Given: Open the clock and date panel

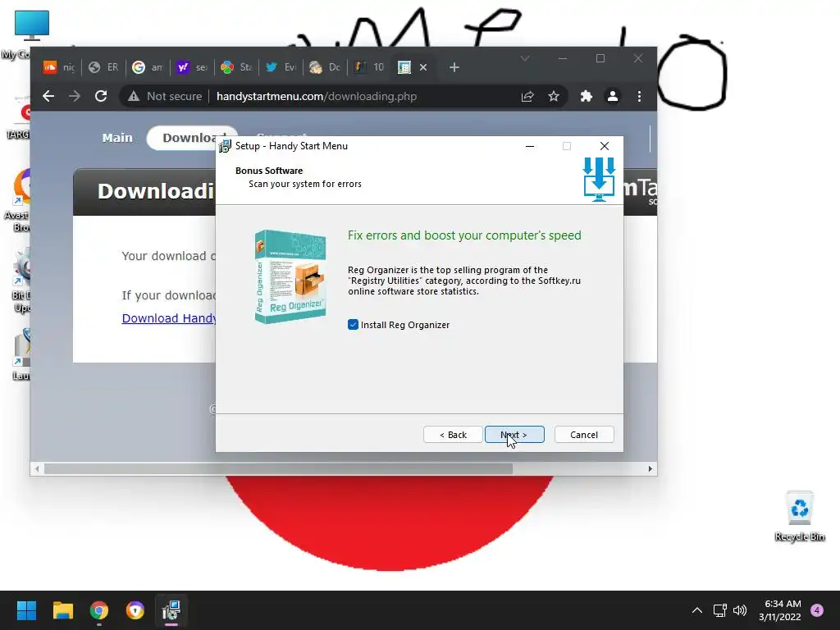Looking at the screenshot, I should (780, 610).
